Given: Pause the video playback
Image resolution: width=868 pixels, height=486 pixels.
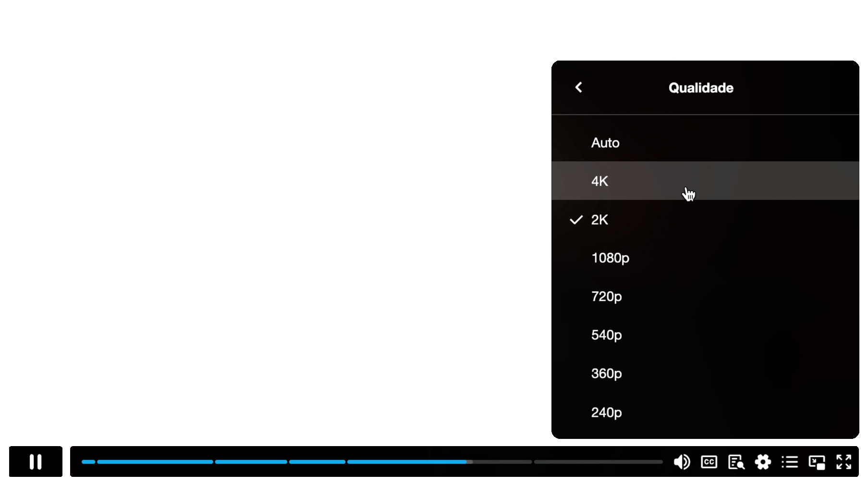Looking at the screenshot, I should click(x=36, y=461).
